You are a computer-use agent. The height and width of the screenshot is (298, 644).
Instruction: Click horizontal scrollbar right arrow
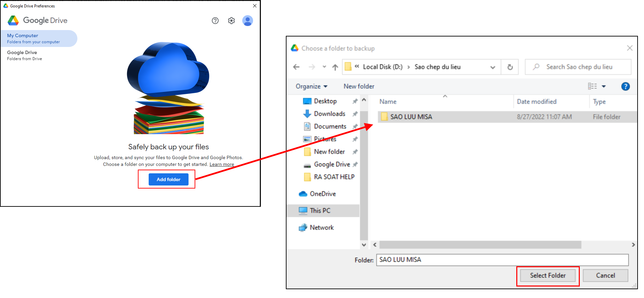pos(633,245)
